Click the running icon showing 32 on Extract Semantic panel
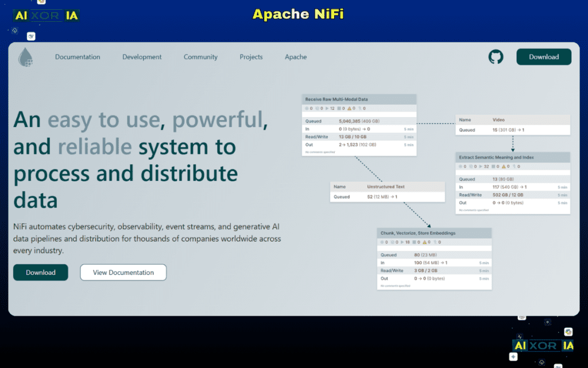This screenshot has height=368, width=588. point(481,167)
